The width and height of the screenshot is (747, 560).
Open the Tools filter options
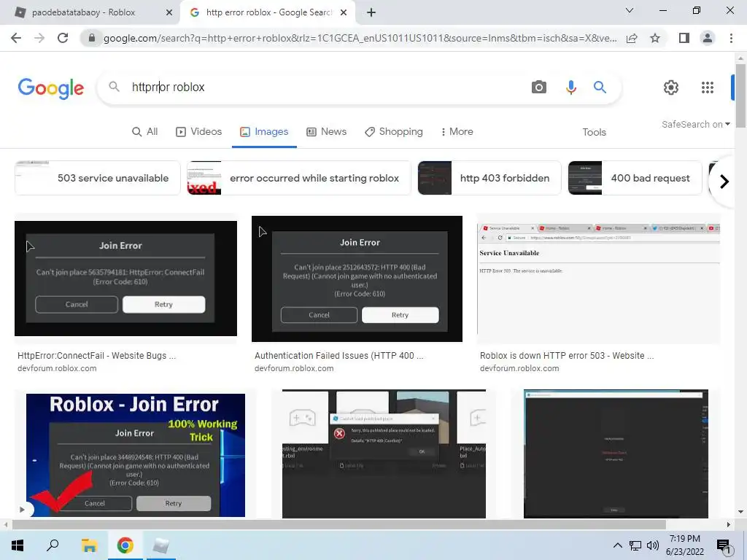[594, 133]
